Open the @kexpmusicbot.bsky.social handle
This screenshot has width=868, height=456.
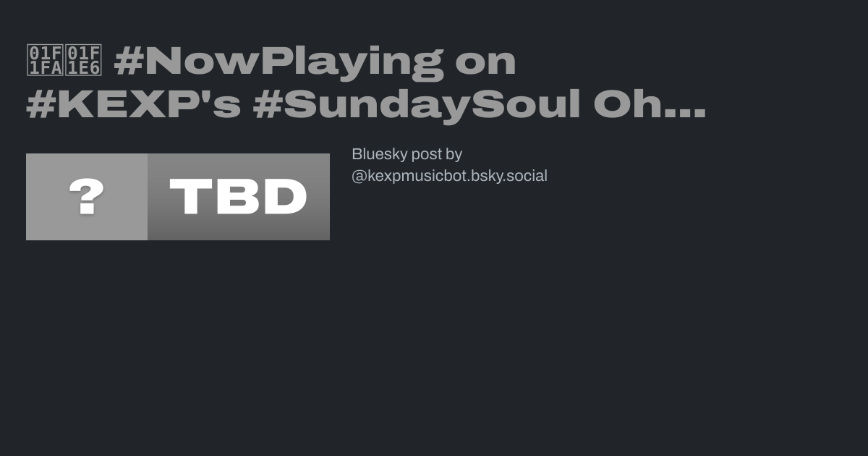tap(449, 176)
